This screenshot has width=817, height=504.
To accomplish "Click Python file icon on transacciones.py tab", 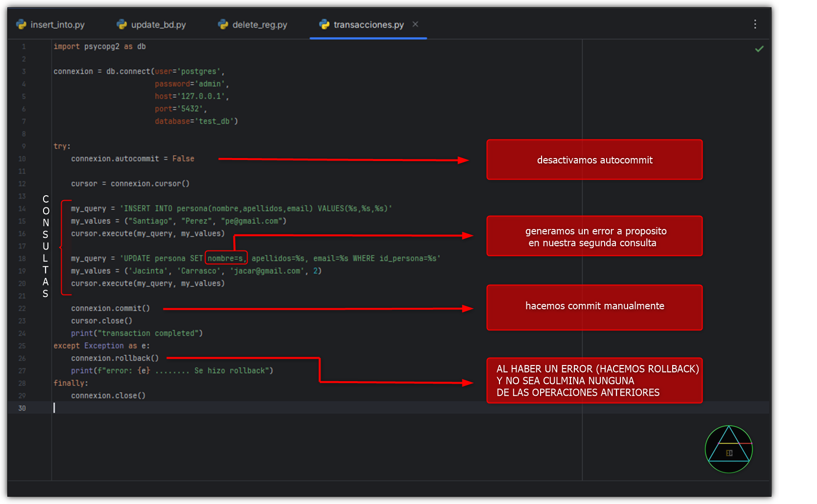I will click(x=324, y=24).
